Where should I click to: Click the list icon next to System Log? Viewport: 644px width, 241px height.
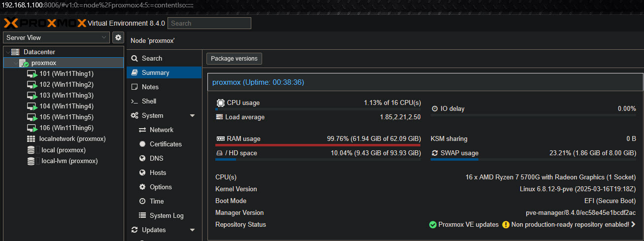142,215
